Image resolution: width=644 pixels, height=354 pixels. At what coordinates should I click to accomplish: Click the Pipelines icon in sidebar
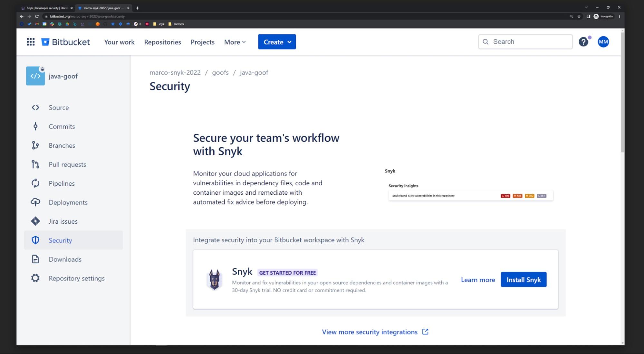coord(35,183)
